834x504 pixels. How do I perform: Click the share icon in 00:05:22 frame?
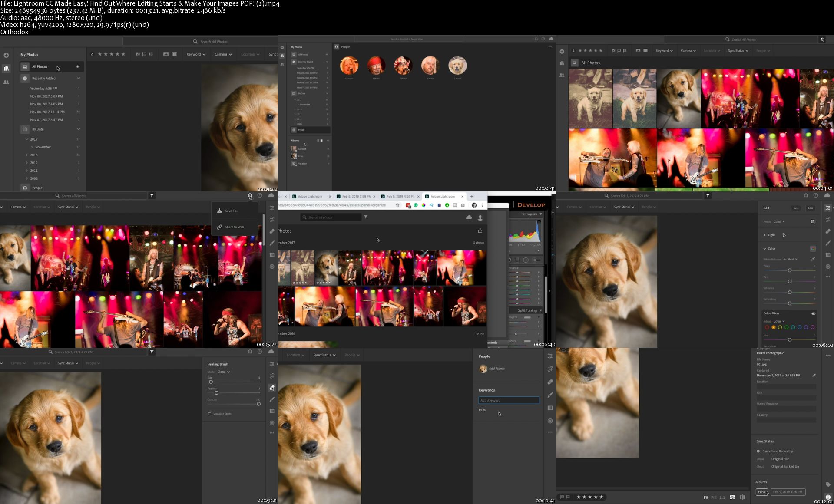coord(250,196)
